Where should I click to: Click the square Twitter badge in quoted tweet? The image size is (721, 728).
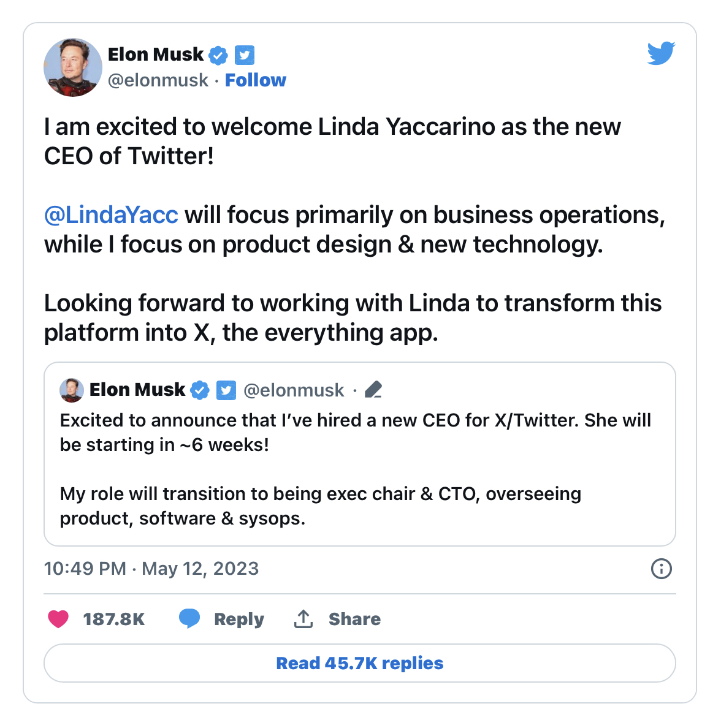tap(226, 390)
